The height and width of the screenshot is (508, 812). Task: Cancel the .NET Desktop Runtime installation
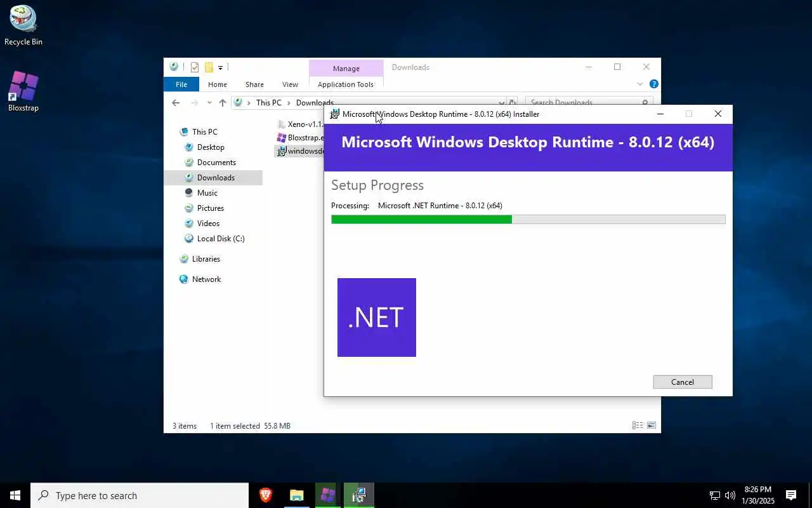coord(683,382)
